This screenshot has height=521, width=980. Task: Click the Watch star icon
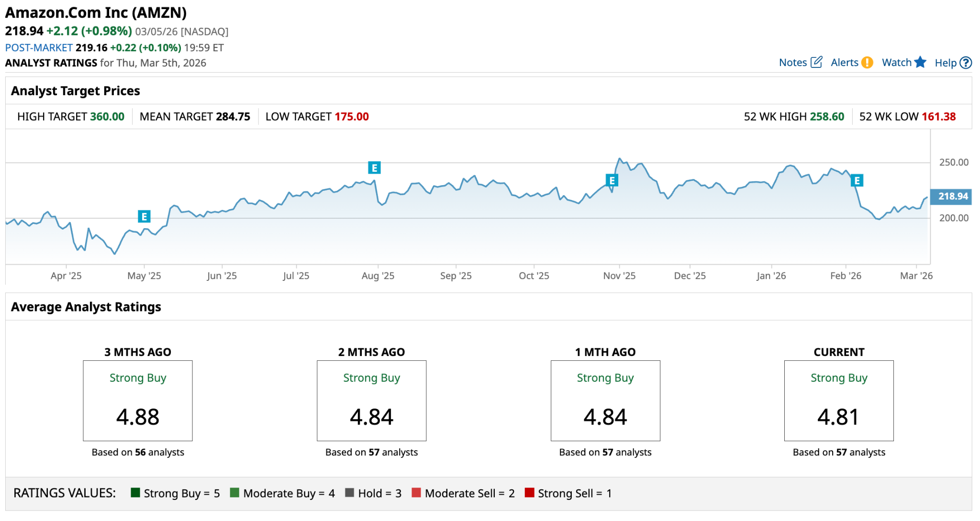[x=920, y=62]
